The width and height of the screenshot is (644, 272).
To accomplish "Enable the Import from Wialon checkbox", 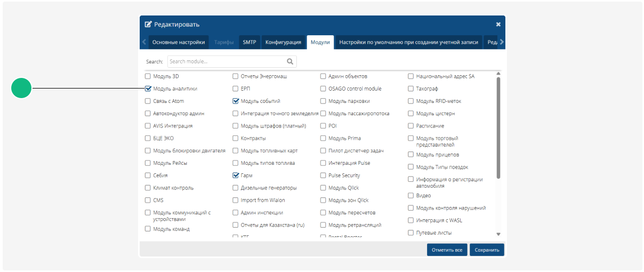I will [236, 200].
